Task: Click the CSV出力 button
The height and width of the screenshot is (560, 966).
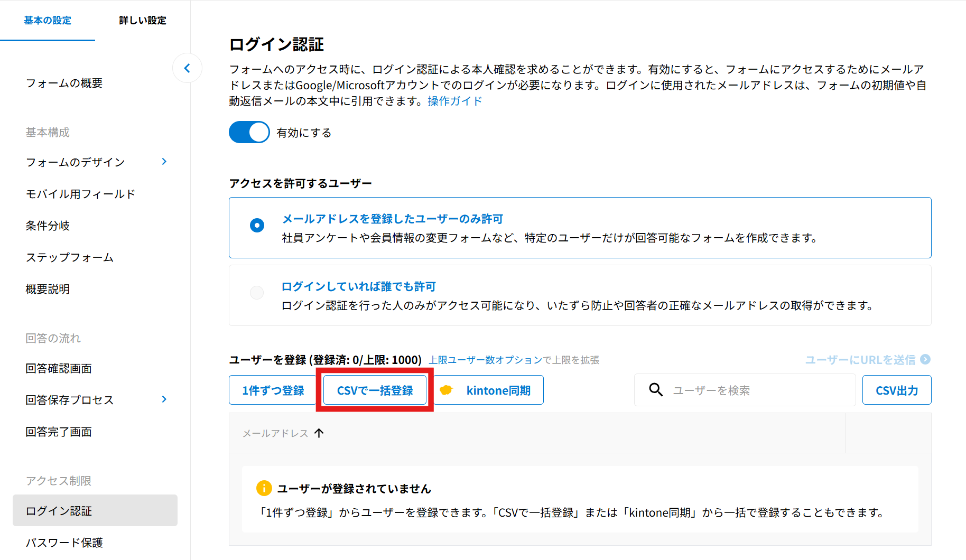Action: coord(896,390)
